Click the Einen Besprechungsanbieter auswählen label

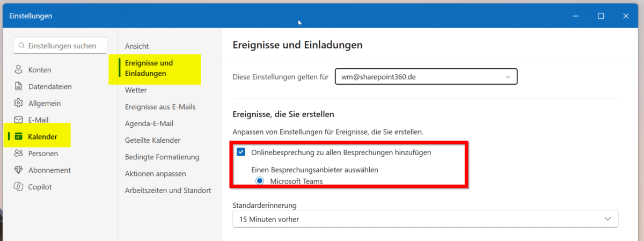[315, 170]
